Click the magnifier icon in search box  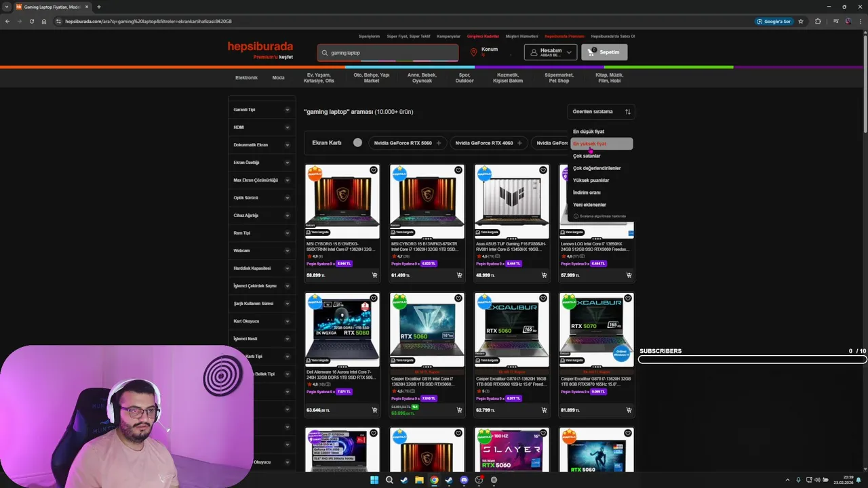pos(325,53)
